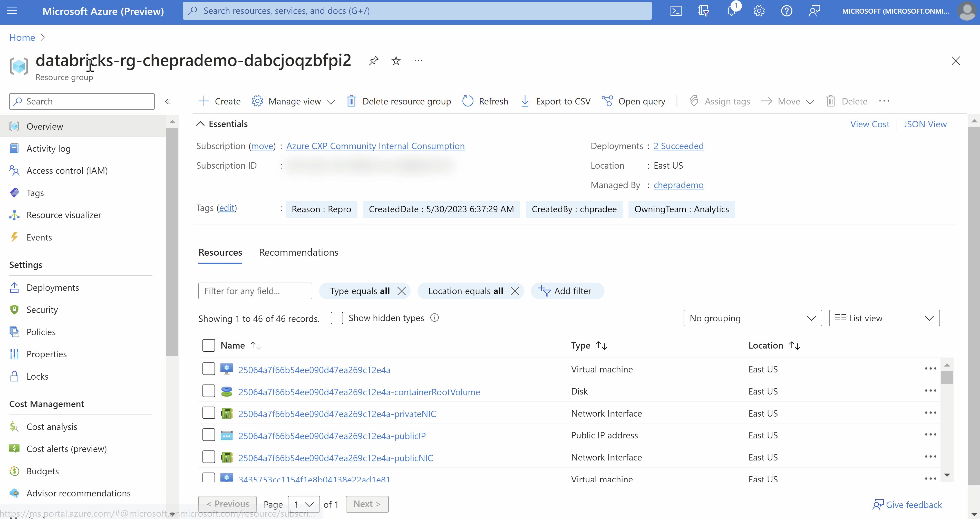
Task: Open the 2 Succeeded deployments link
Action: click(678, 146)
